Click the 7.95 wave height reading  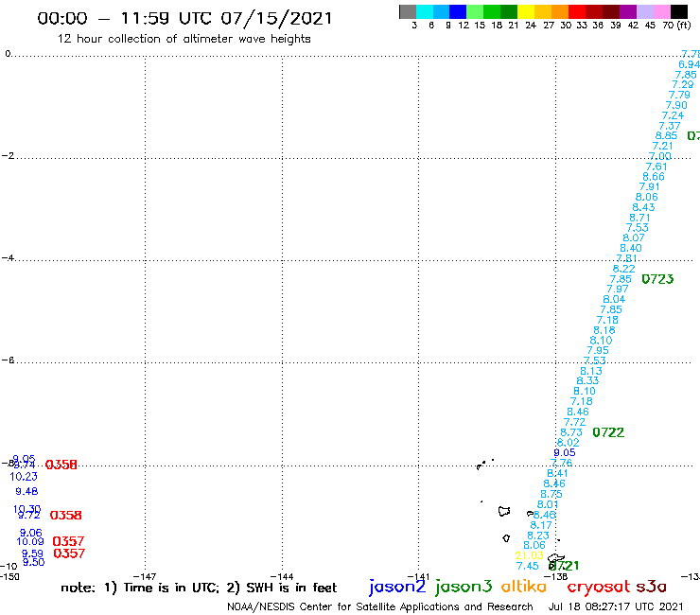coord(598,351)
